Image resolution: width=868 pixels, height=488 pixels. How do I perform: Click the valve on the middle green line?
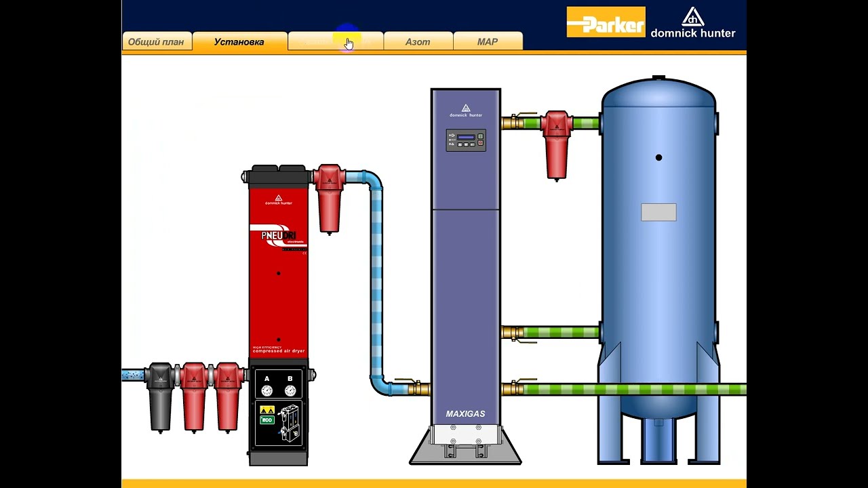coord(519,333)
